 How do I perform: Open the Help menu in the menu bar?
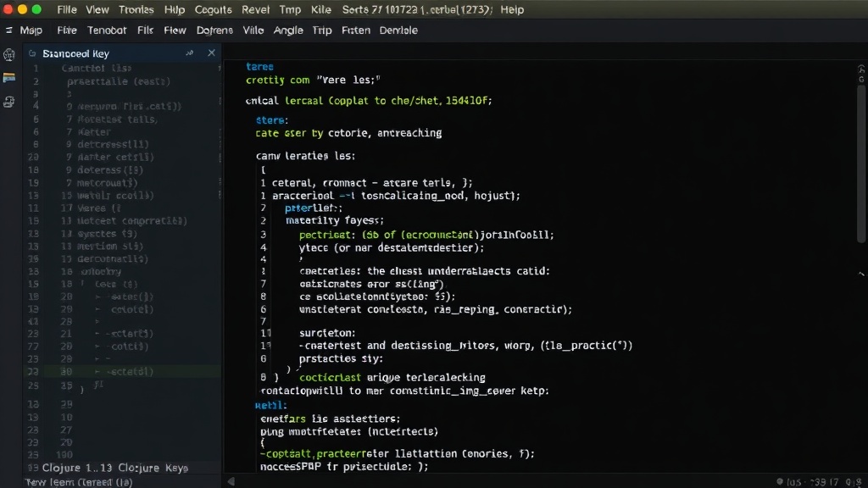pyautogui.click(x=512, y=9)
